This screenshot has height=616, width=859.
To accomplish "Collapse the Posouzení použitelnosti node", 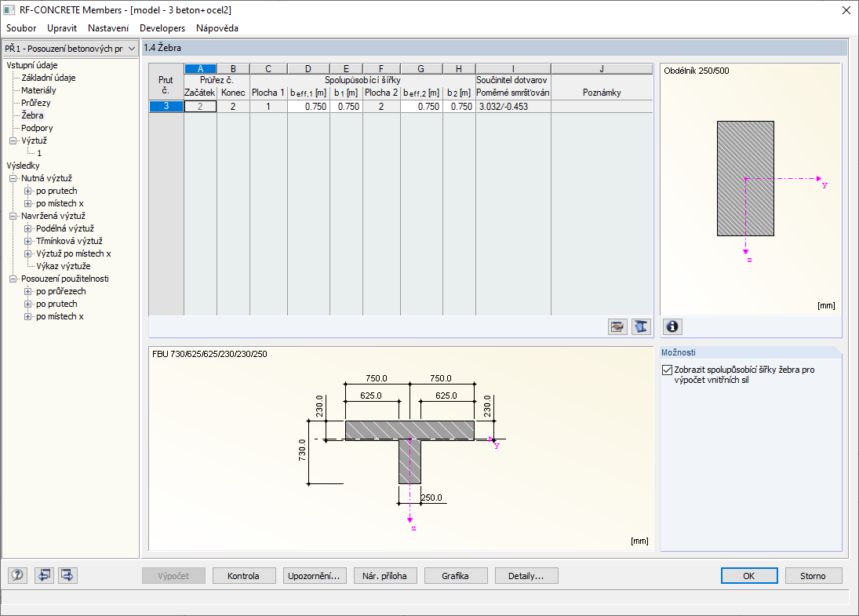I will point(13,279).
